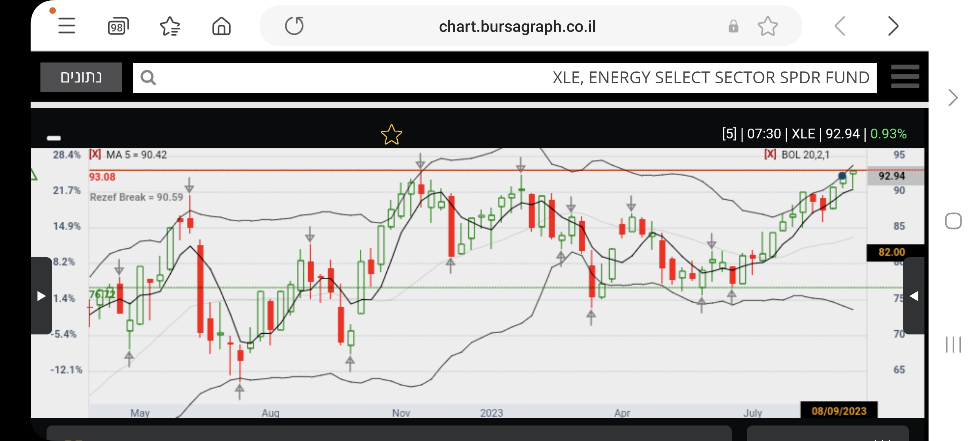Open the tabs counter showing 98
980x441 pixels.
[118, 27]
